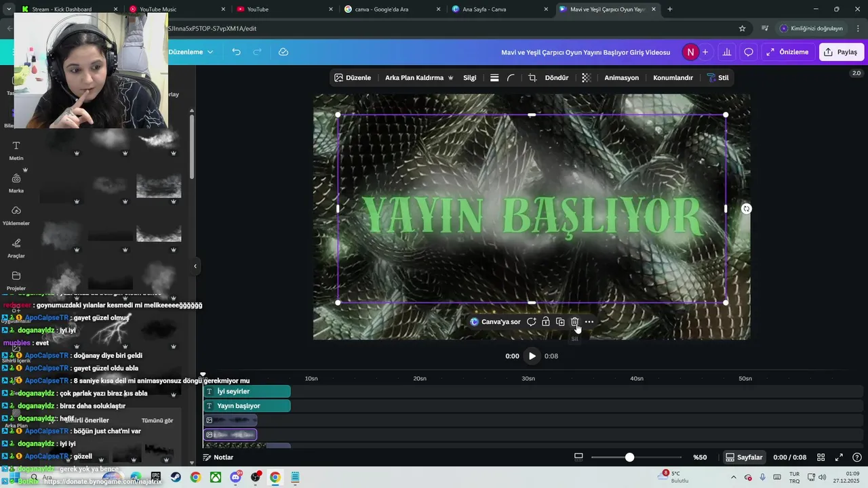Select the 'Yayın başlıyor' text track

point(247,406)
